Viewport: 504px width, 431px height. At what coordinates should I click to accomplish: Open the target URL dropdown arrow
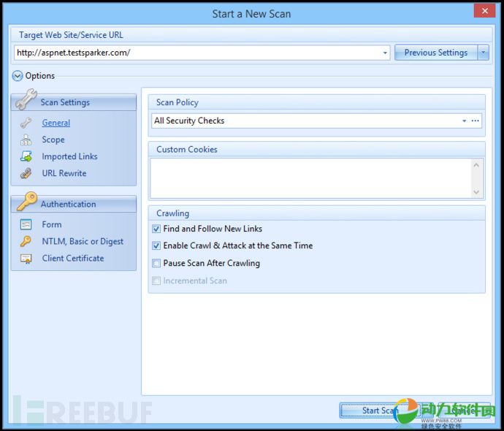click(386, 53)
